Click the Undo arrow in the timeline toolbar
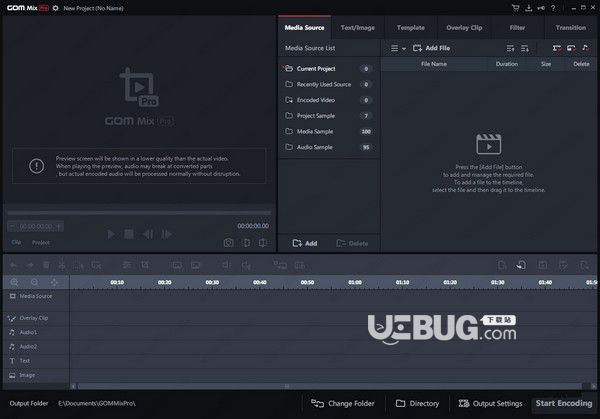 pyautogui.click(x=13, y=265)
